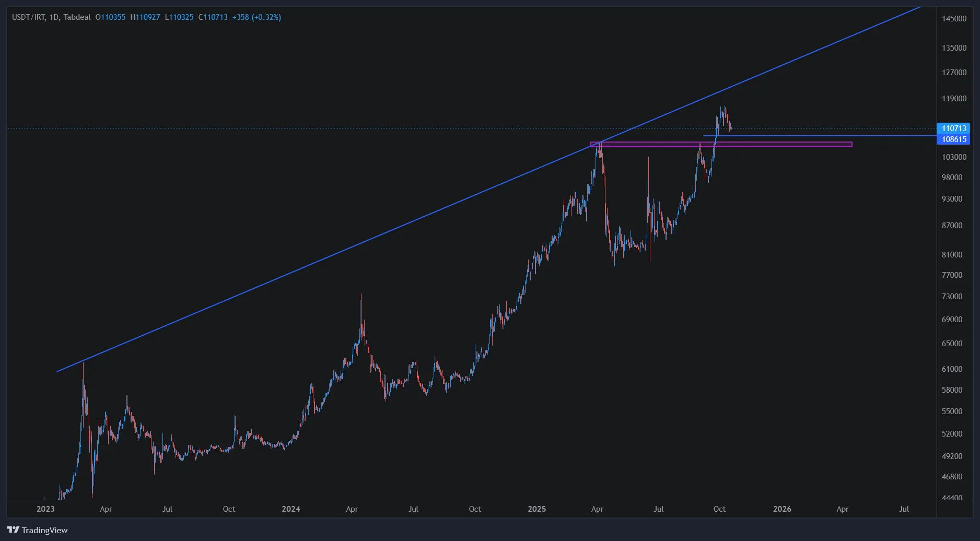
Task: Click the 2023 label on time axis
Action: tap(45, 509)
